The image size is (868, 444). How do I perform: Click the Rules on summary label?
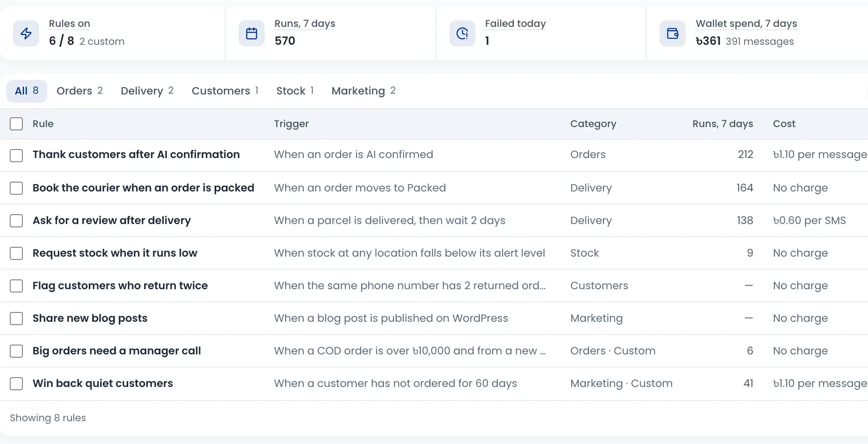click(x=70, y=24)
